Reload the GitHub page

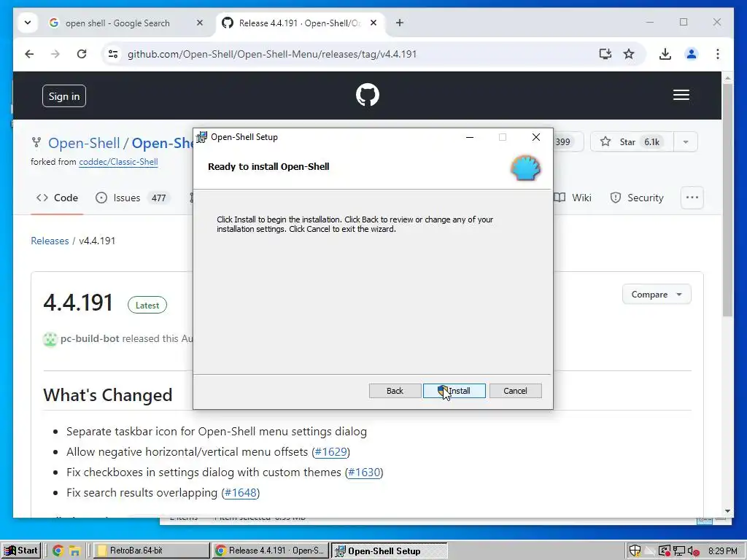[82, 54]
